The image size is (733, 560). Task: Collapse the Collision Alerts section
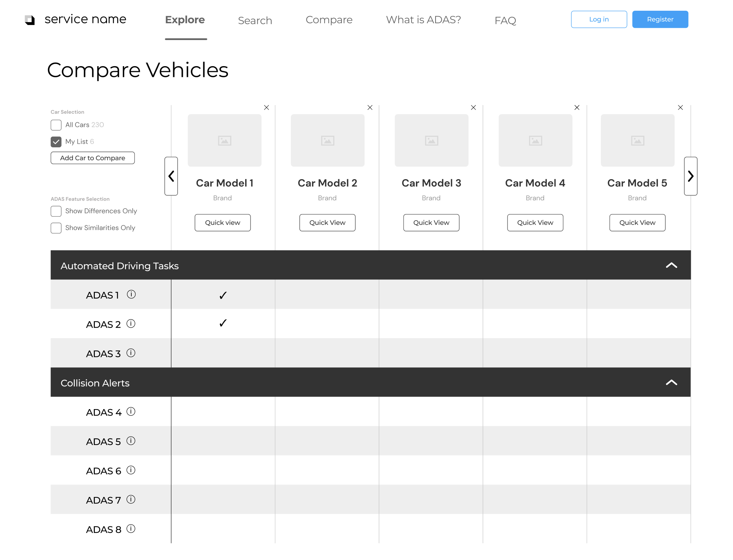671,383
